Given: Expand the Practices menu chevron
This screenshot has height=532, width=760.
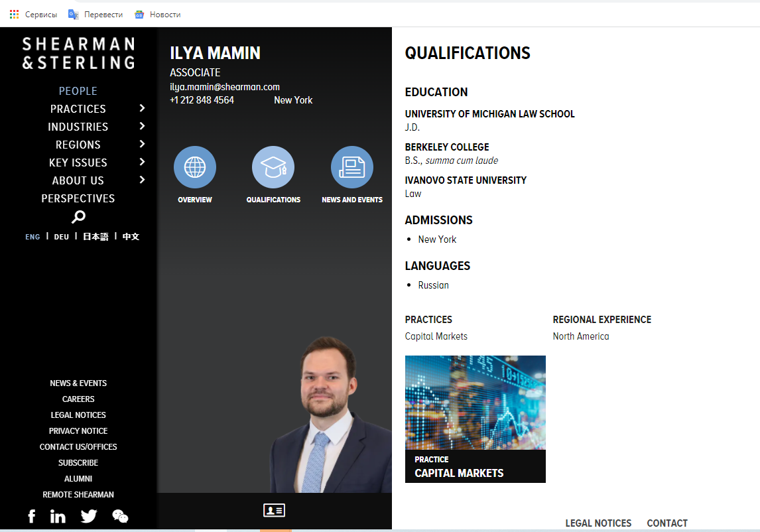Looking at the screenshot, I should (x=142, y=108).
